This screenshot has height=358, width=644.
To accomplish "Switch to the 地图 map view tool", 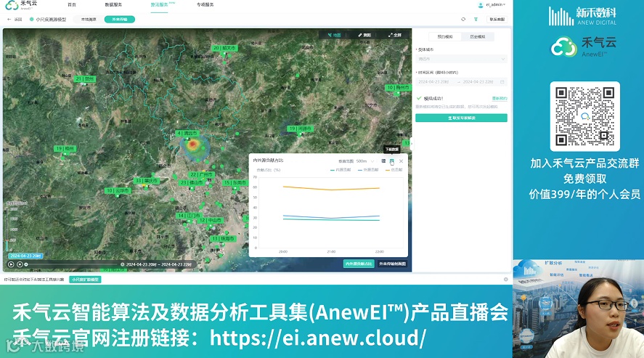I will coord(334,35).
